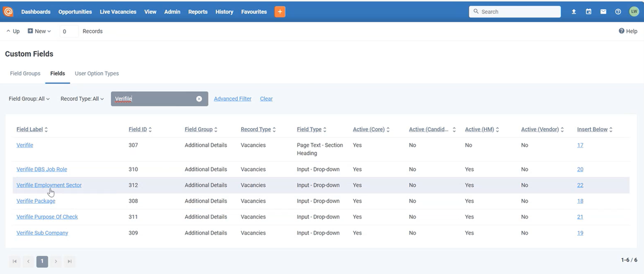Click Insert Below link 20
This screenshot has height=274, width=644.
pyautogui.click(x=580, y=169)
